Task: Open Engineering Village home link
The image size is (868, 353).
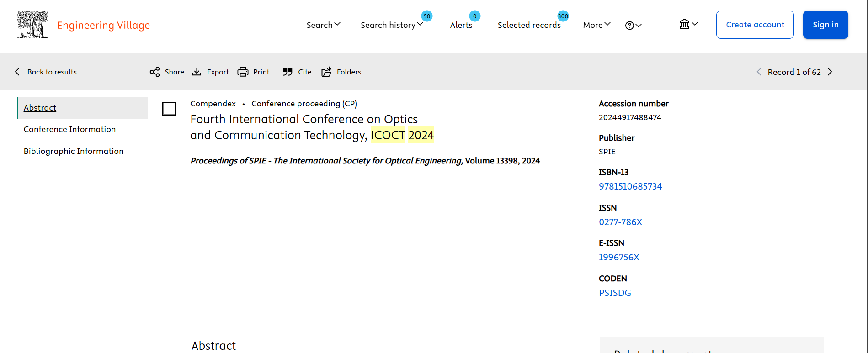Action: click(x=103, y=25)
